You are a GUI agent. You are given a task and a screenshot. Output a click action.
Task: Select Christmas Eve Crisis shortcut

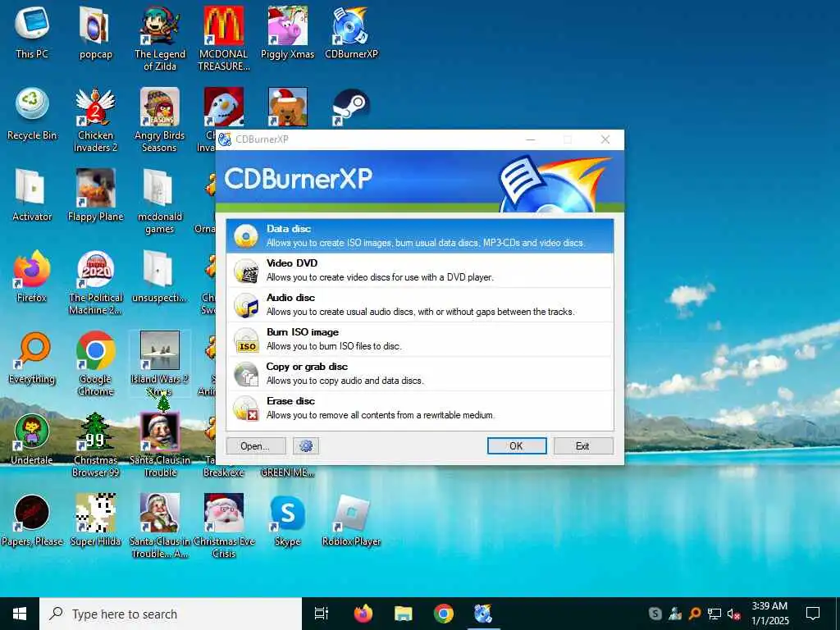coord(224,526)
